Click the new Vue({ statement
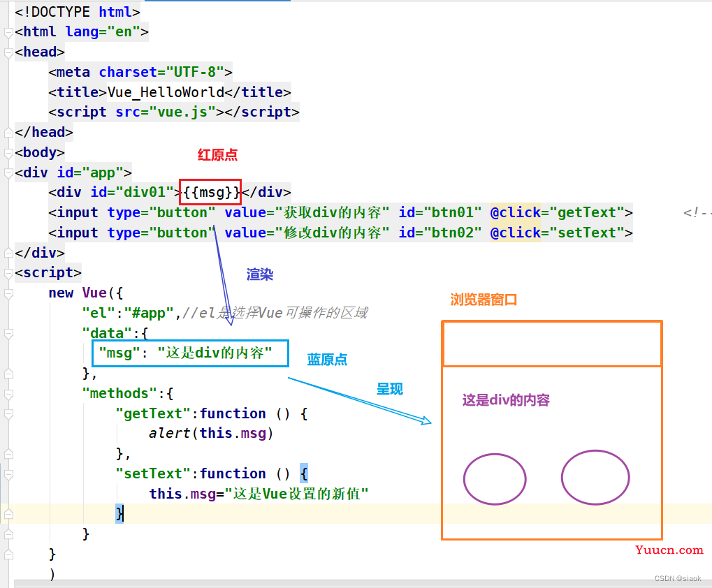Screen dimensions: 712x588 pyautogui.click(x=86, y=293)
